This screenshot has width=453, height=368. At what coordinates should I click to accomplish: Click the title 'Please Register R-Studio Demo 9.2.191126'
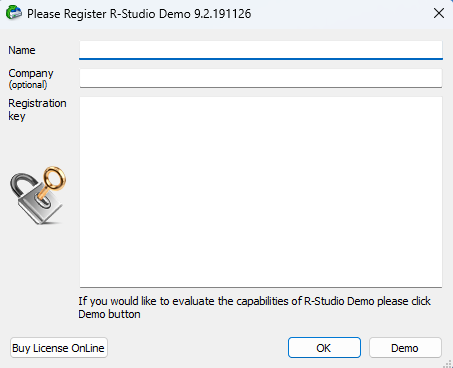139,14
